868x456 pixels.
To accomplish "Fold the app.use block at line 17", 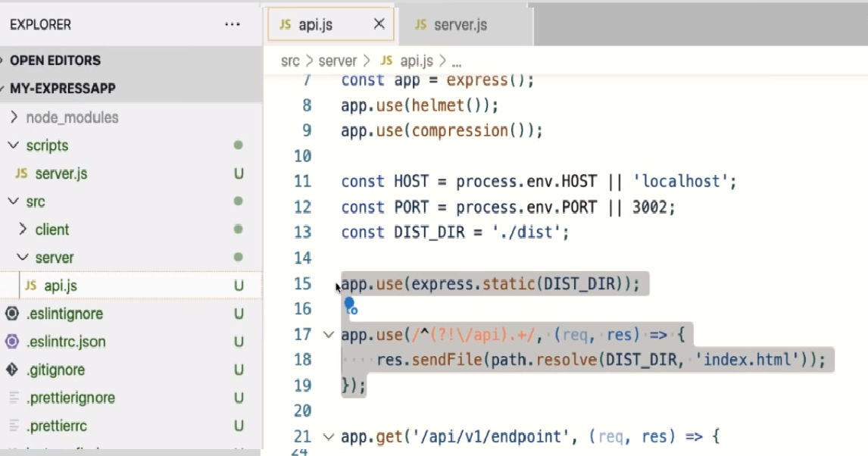I will 329,334.
